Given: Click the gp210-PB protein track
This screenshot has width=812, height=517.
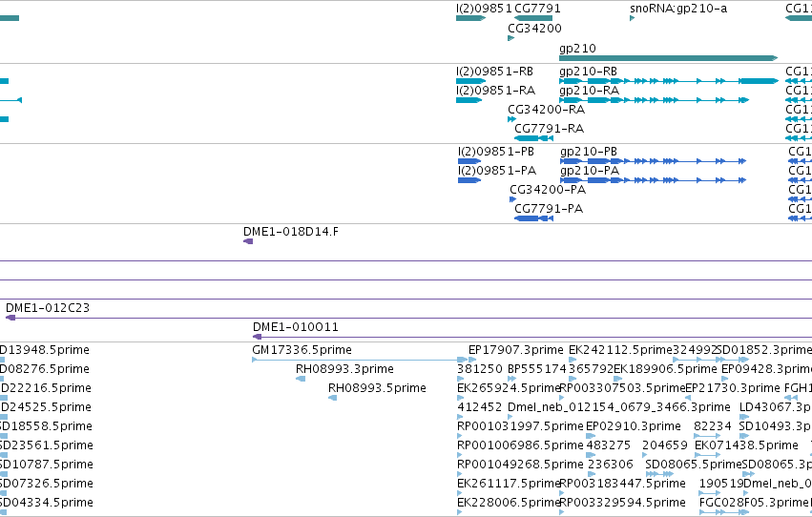Looking at the screenshot, I should pos(653,161).
